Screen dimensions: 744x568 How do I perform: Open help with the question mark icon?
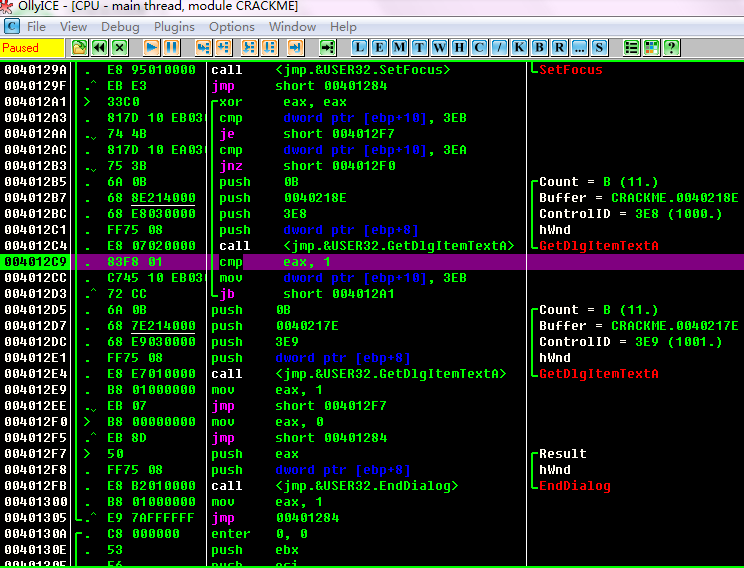point(671,47)
